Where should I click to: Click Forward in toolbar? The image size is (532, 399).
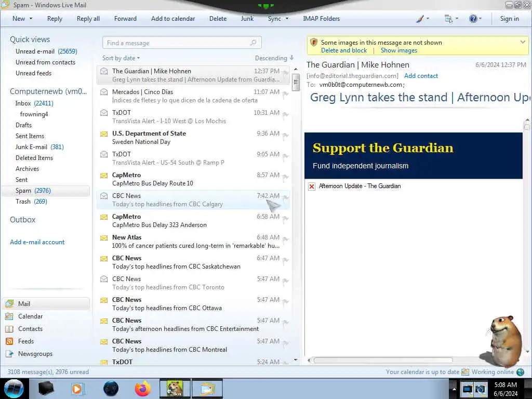click(125, 19)
